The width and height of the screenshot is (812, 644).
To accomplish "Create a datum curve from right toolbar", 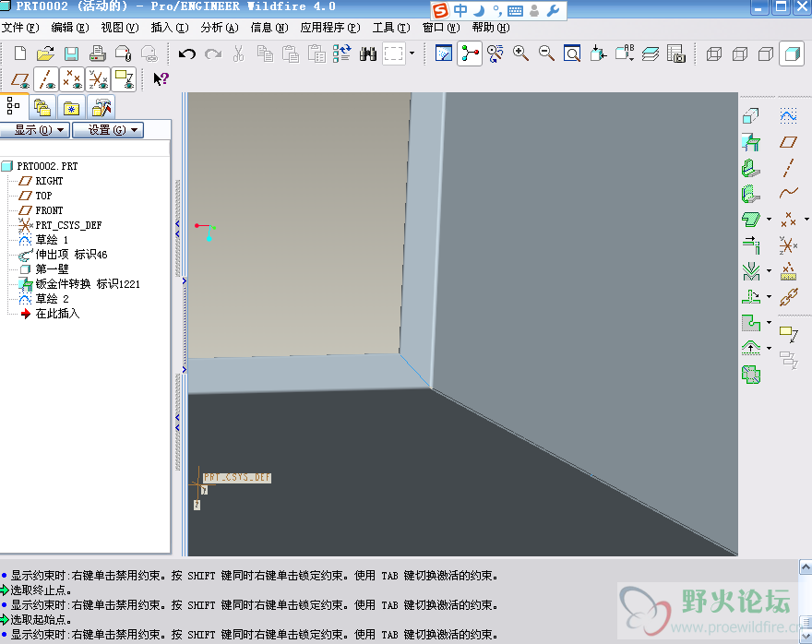I will coord(788,193).
